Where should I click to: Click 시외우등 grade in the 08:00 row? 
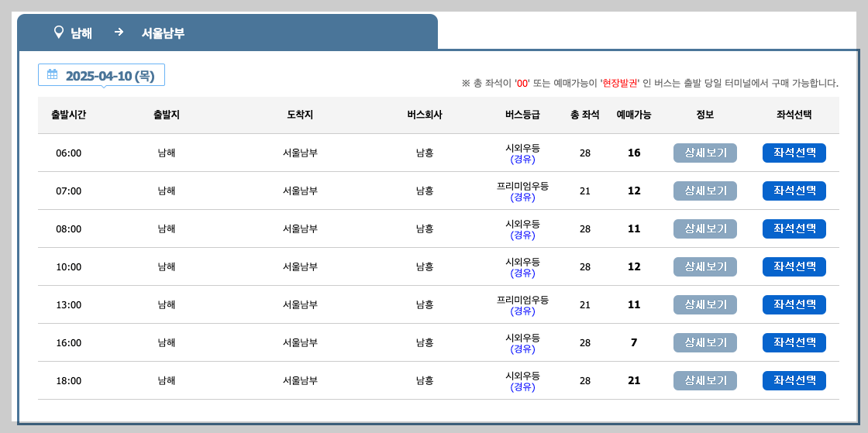(522, 223)
